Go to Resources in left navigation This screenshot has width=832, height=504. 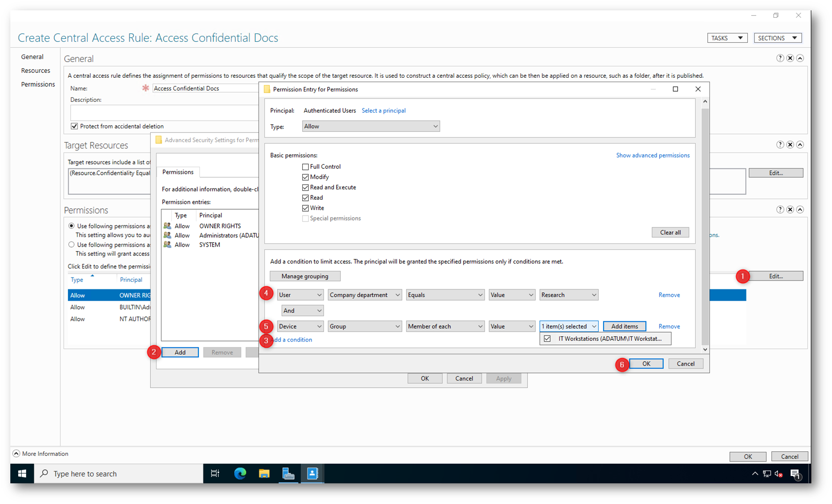[35, 71]
